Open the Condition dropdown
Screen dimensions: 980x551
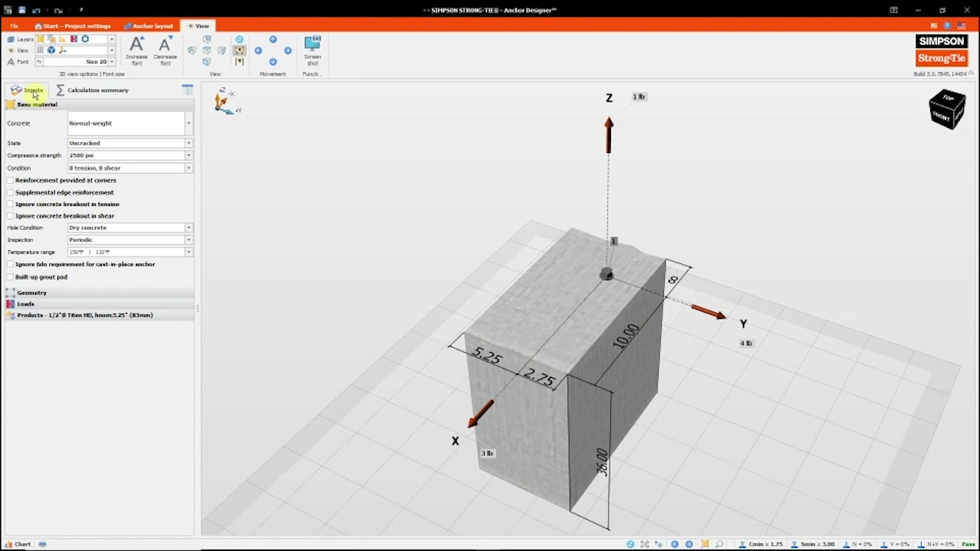pyautogui.click(x=188, y=168)
